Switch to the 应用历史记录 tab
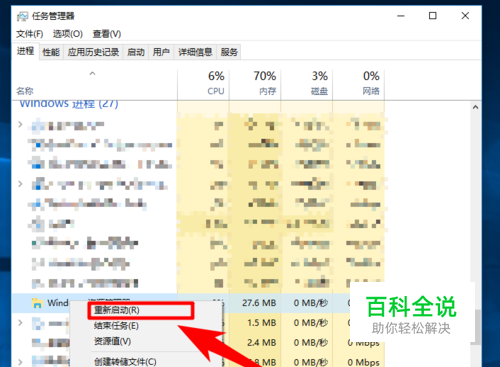This screenshot has width=500, height=367. 93,52
